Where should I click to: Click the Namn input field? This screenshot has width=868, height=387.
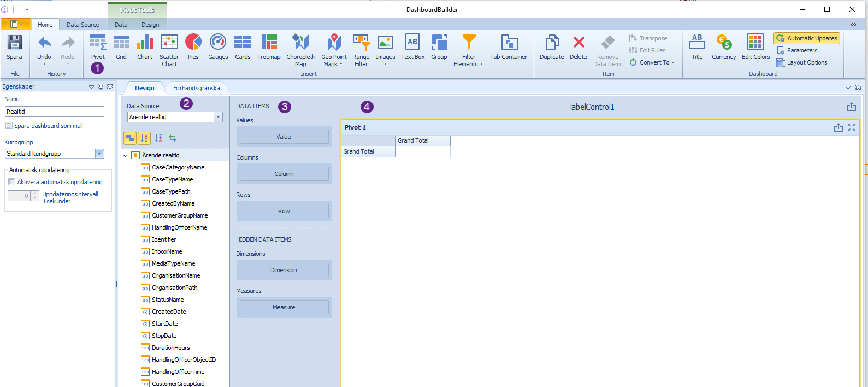(55, 112)
